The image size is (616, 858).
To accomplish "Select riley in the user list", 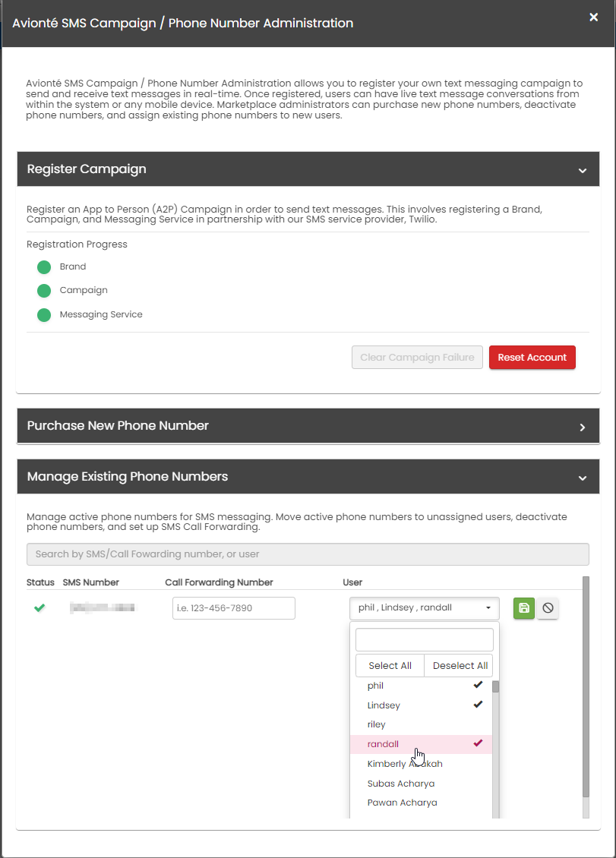I will point(421,724).
